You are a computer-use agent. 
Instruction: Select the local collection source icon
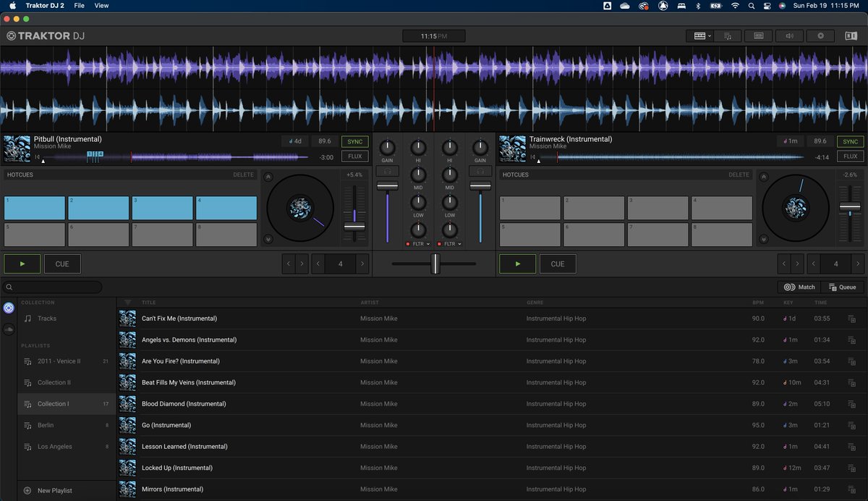(x=9, y=308)
